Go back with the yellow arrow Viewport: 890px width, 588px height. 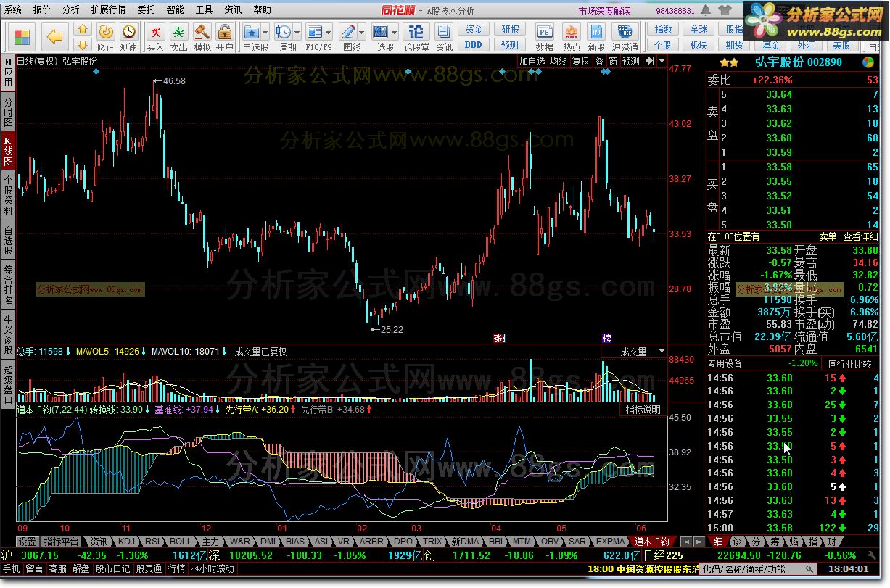tap(54, 37)
